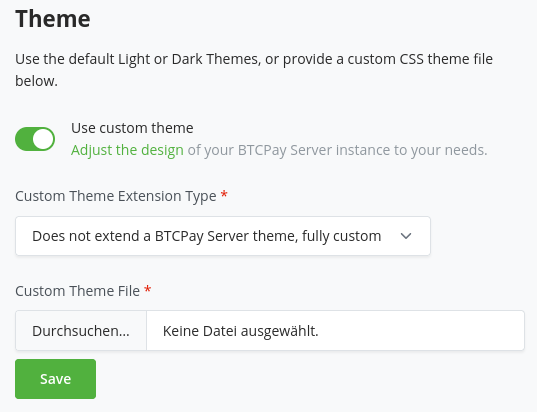The image size is (537, 412).
Task: Open the Adjust the design link
Action: point(127,150)
